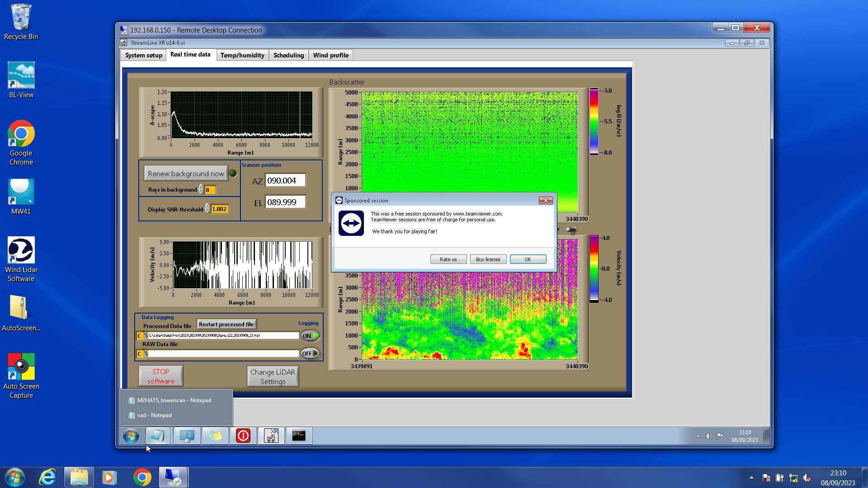Click the Remote Desktop icon in the host taskbar
This screenshot has width=868, height=488.
[x=173, y=477]
